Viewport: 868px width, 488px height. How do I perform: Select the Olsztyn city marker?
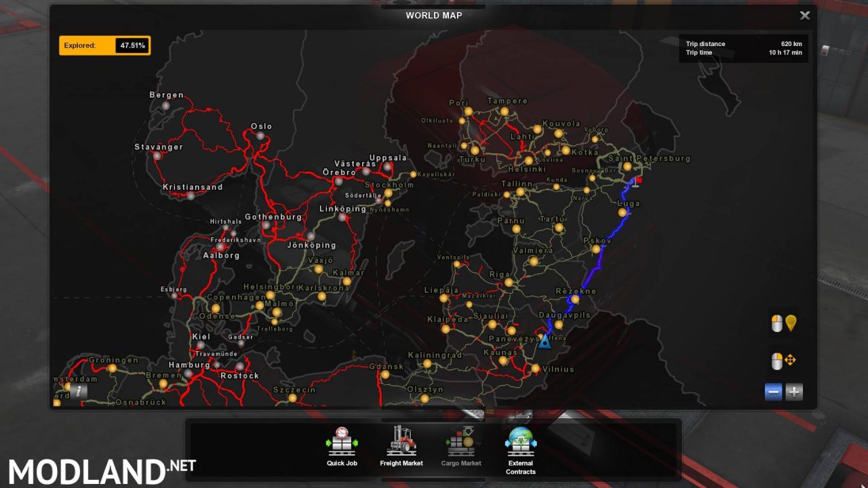(425, 399)
